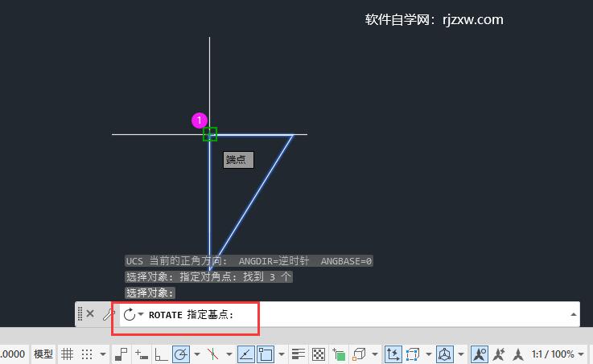
Task: Open selection filtering dropdown arrow
Action: point(429,354)
